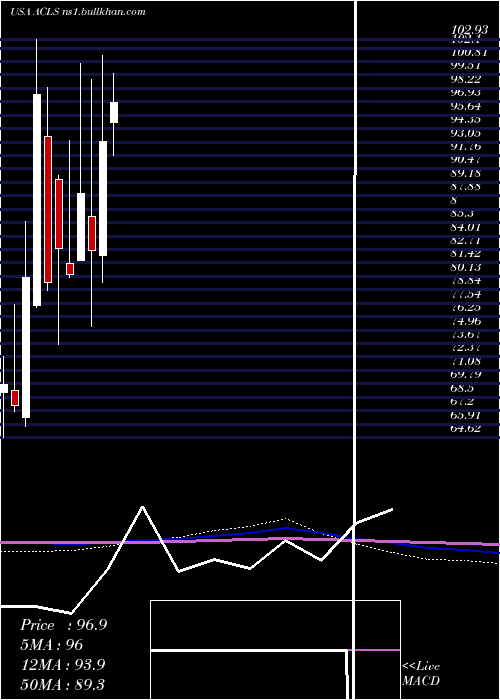Image resolution: width=500 pixels, height=700 pixels.
Task: Select the 50MA : 89.3 value
Action: pyautogui.click(x=63, y=684)
